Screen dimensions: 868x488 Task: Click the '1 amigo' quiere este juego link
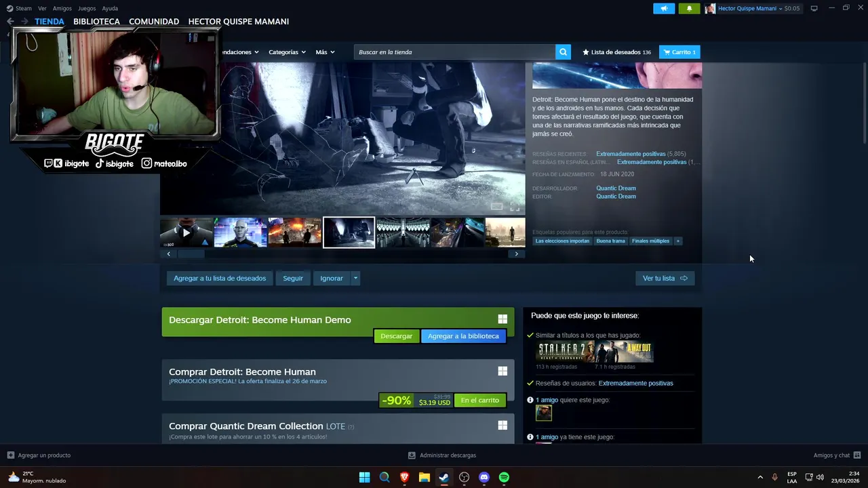547,400
